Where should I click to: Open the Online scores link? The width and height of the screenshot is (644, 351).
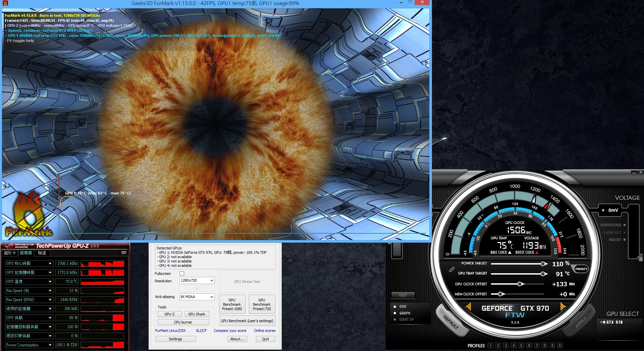coord(265,331)
